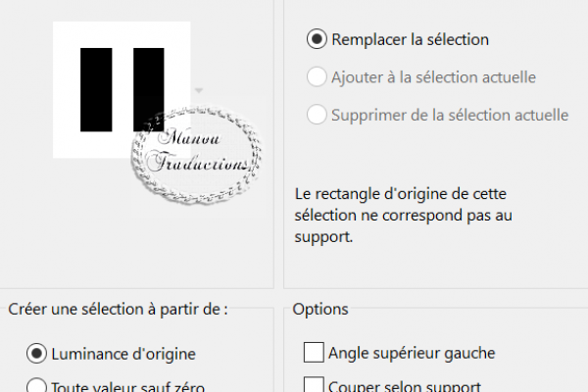This screenshot has height=392, width=588.
Task: Click the "Luminance d'origine" label text
Action: [123, 354]
